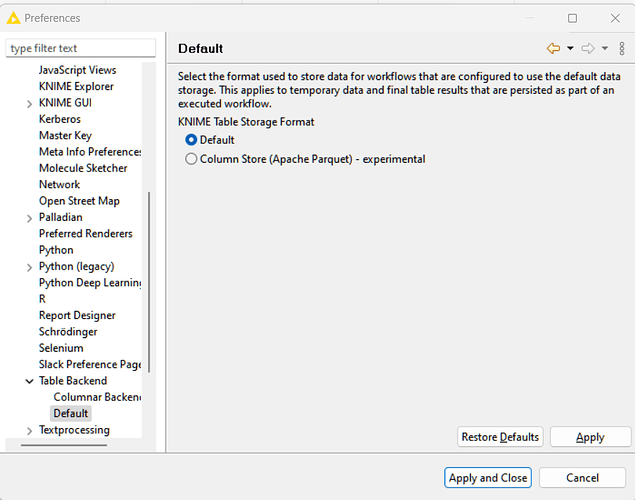Select Python (legacy) tree item

click(77, 266)
